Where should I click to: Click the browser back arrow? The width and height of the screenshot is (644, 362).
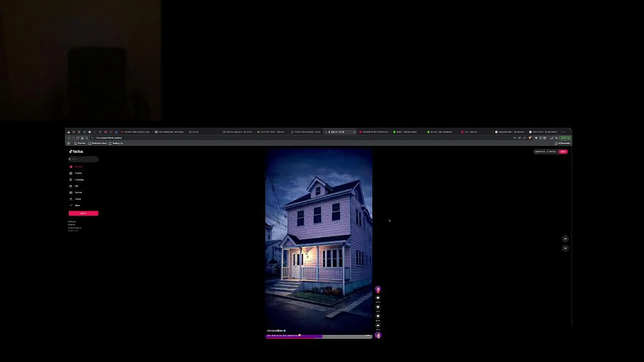(69, 138)
